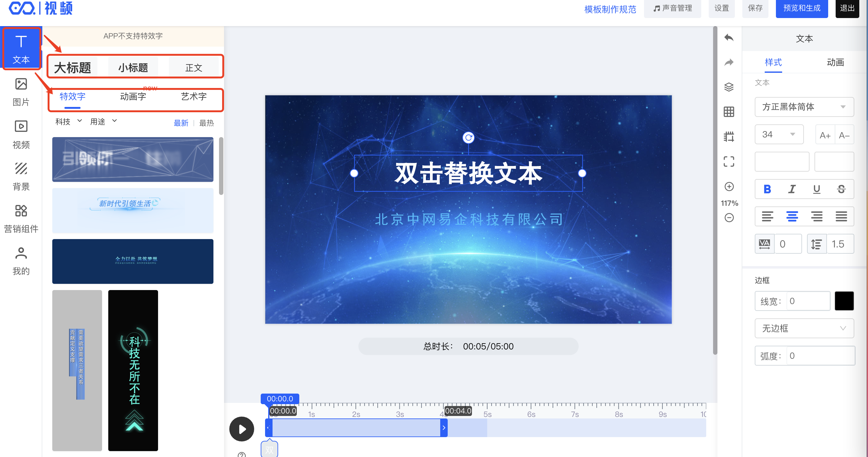The image size is (868, 457).
Task: Toggle italic text formatting
Action: point(792,189)
